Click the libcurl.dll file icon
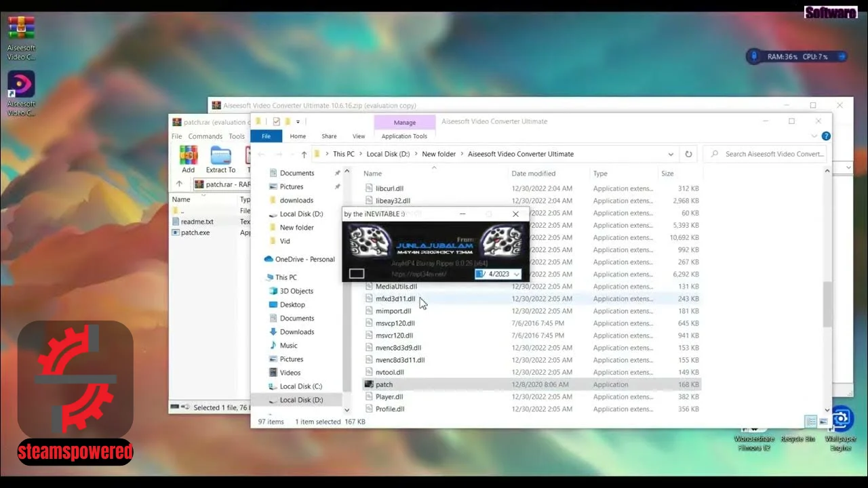Viewport: 868px width, 488px height. point(369,188)
